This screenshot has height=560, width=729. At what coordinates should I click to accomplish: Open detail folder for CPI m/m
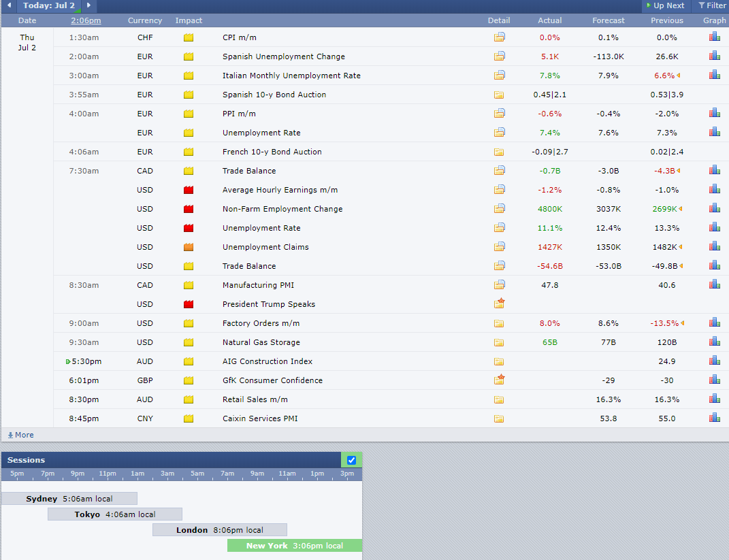coord(499,37)
